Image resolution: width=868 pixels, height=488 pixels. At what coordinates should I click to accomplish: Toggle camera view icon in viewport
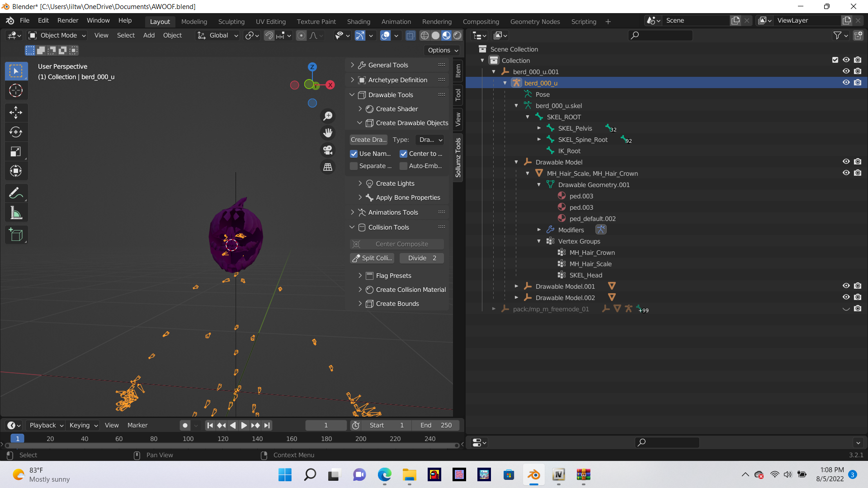point(328,150)
